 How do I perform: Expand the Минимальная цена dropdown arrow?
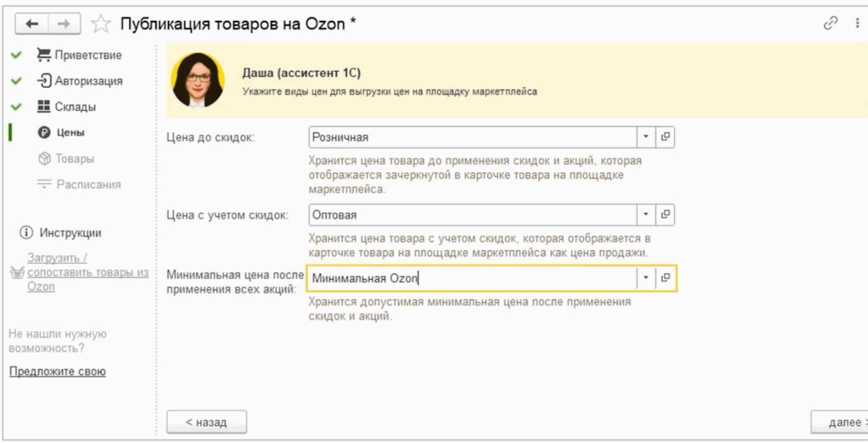click(645, 278)
